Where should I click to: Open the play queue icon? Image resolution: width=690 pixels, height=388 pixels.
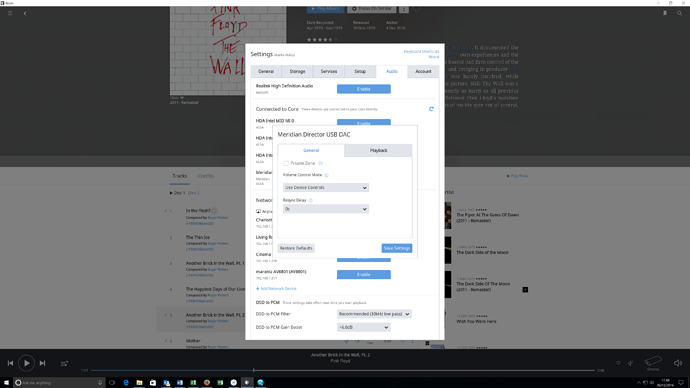[x=64, y=363]
